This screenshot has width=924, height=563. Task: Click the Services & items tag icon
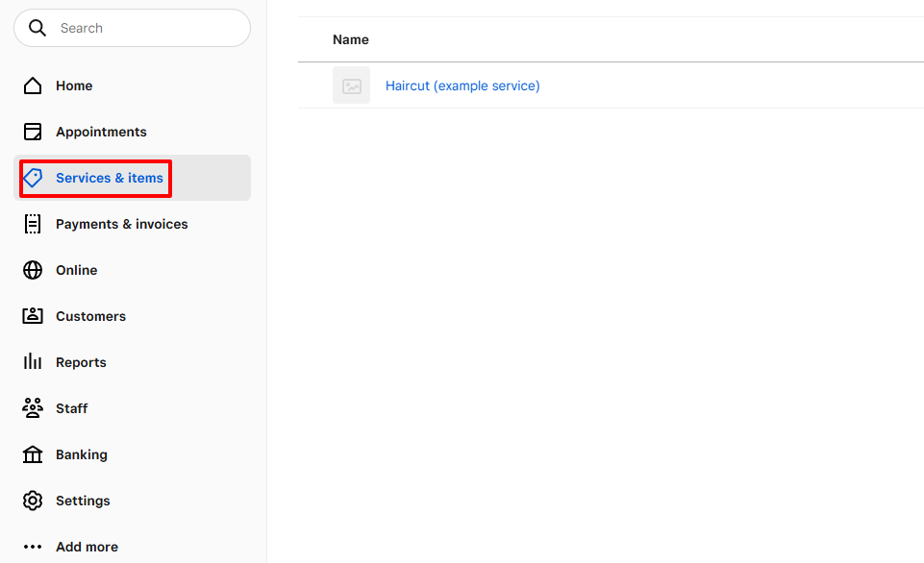(33, 178)
